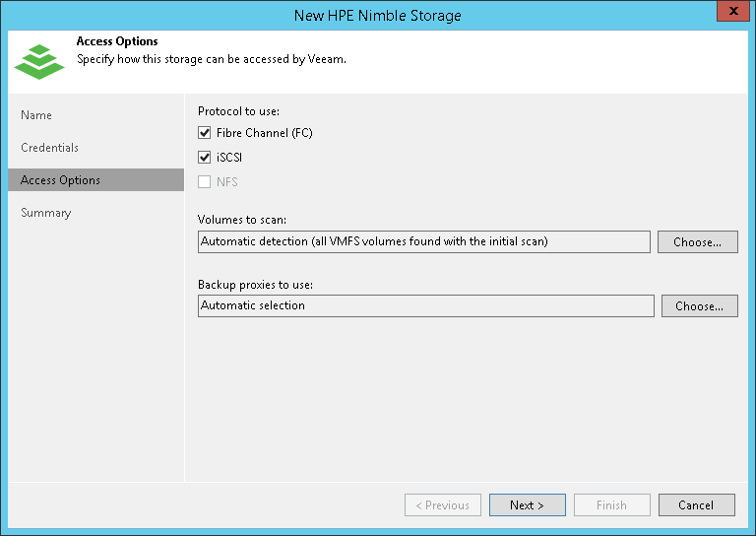
Task: Click the Volumes to scan field
Action: pyautogui.click(x=423, y=241)
